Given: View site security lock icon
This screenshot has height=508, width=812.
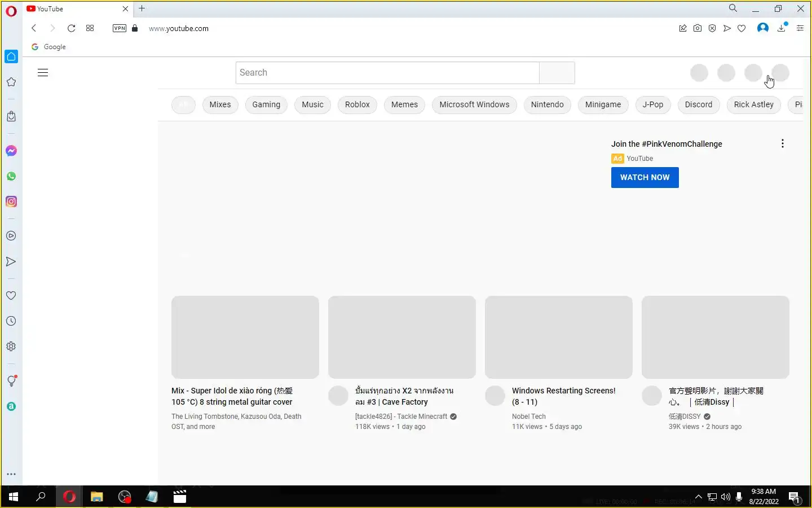Looking at the screenshot, I should [x=135, y=28].
